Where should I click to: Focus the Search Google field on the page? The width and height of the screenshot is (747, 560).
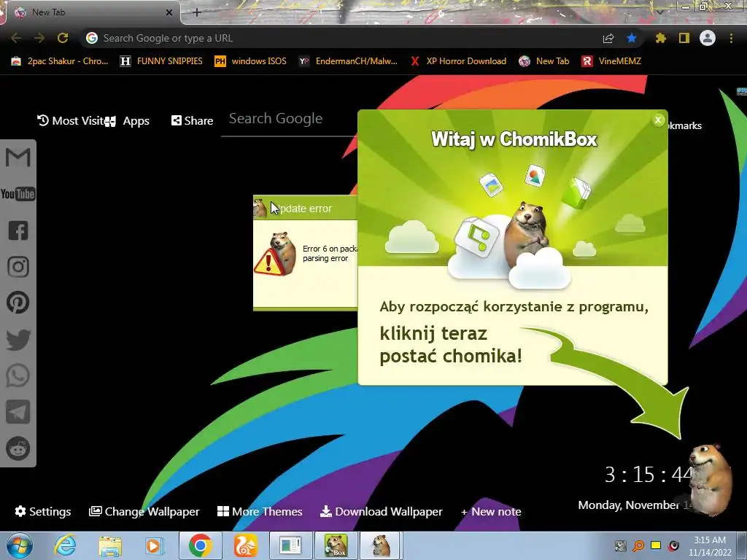tap(290, 119)
